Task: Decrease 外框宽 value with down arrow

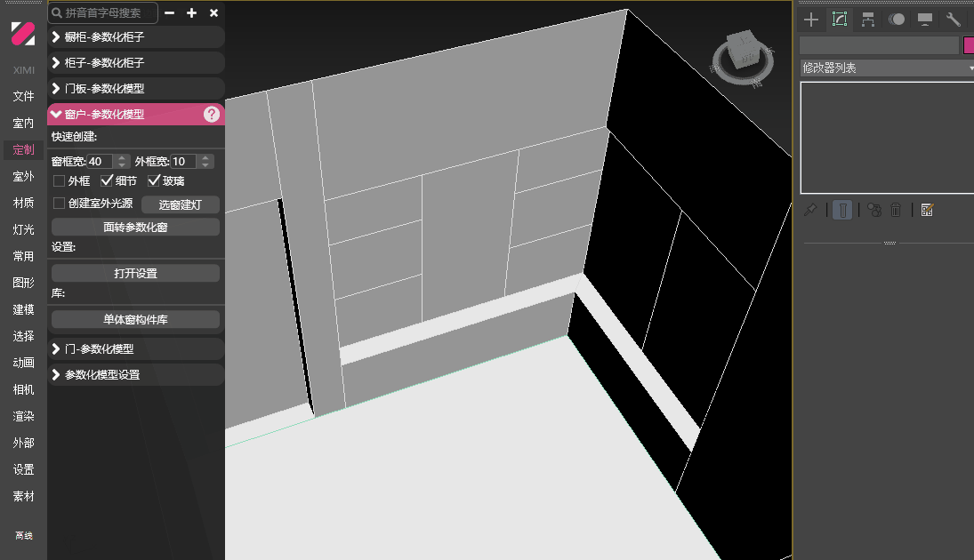Action: point(205,165)
